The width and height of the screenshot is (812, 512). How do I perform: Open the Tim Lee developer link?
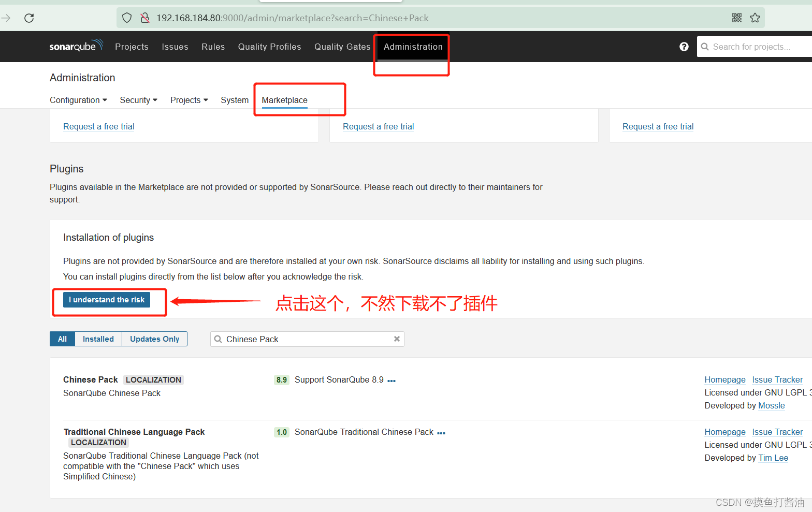coord(773,458)
